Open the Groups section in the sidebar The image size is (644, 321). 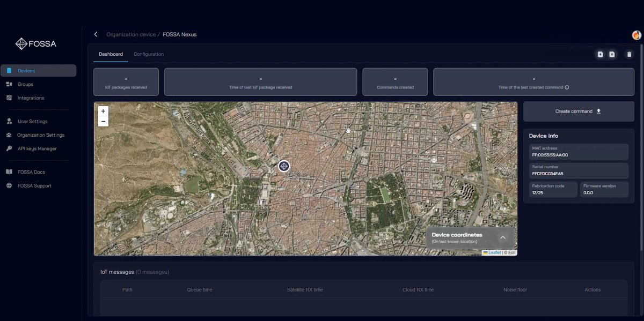38,84
